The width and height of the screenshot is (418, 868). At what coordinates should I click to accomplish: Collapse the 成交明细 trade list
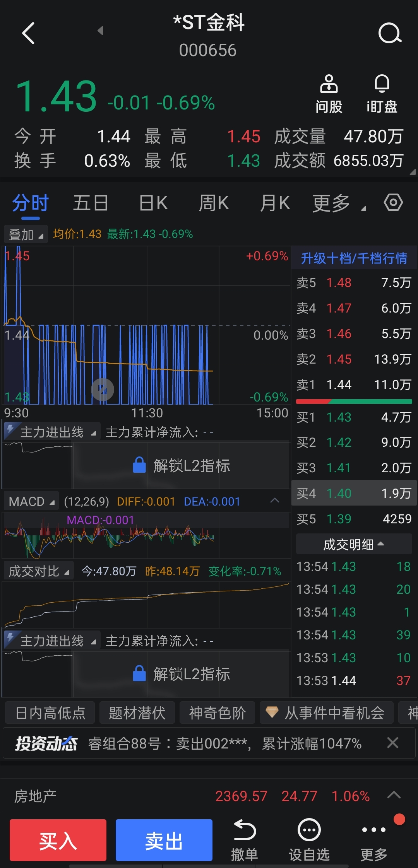354,544
